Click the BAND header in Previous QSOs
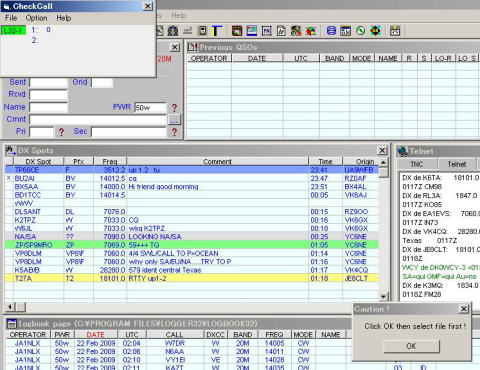Image resolution: width=480 pixels, height=370 pixels. point(334,58)
